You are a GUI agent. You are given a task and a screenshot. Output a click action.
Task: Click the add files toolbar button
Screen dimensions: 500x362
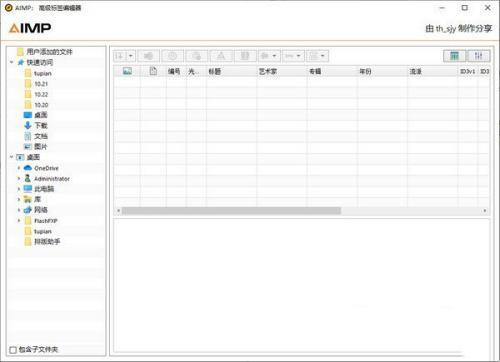click(119, 56)
